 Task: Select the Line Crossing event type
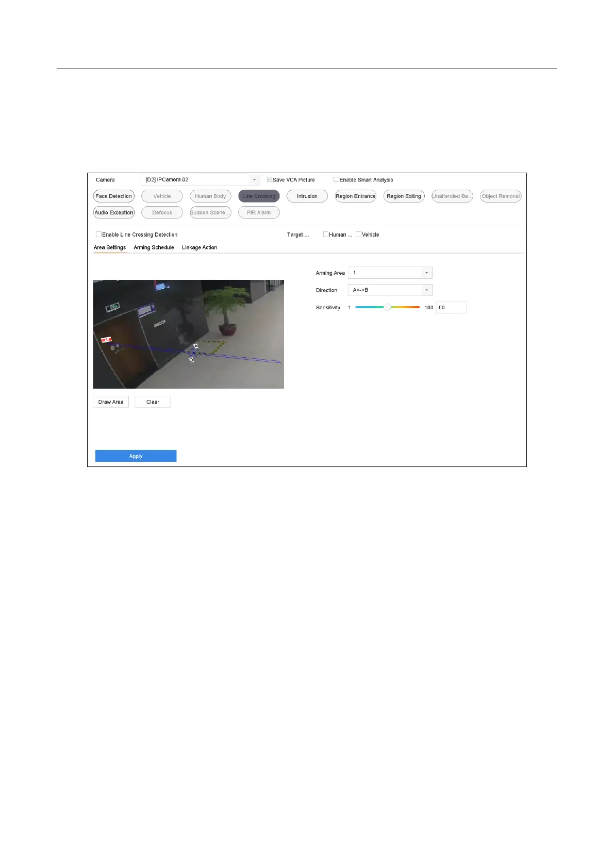(x=259, y=196)
